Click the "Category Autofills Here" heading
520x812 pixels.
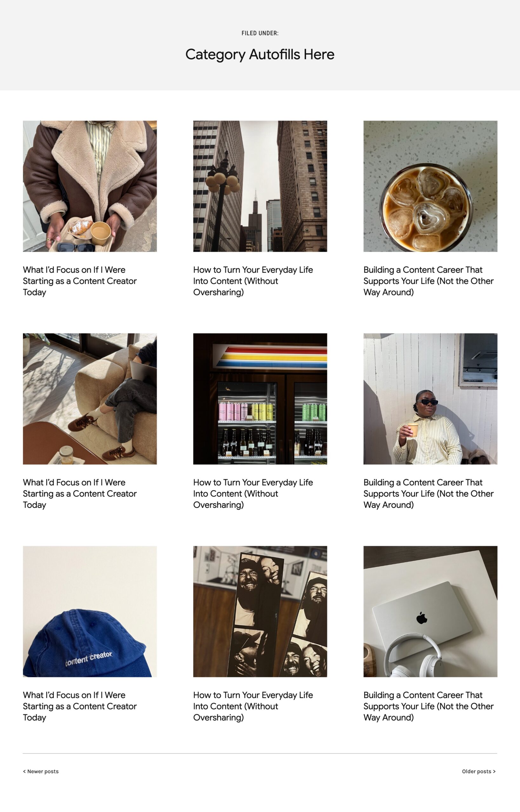point(260,54)
